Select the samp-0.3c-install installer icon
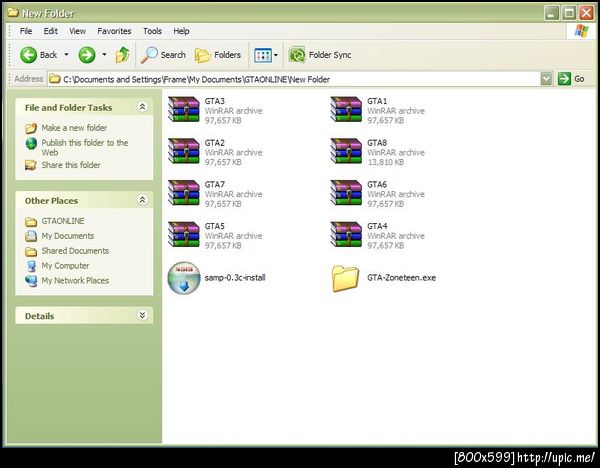This screenshot has width=600, height=468. 184,278
